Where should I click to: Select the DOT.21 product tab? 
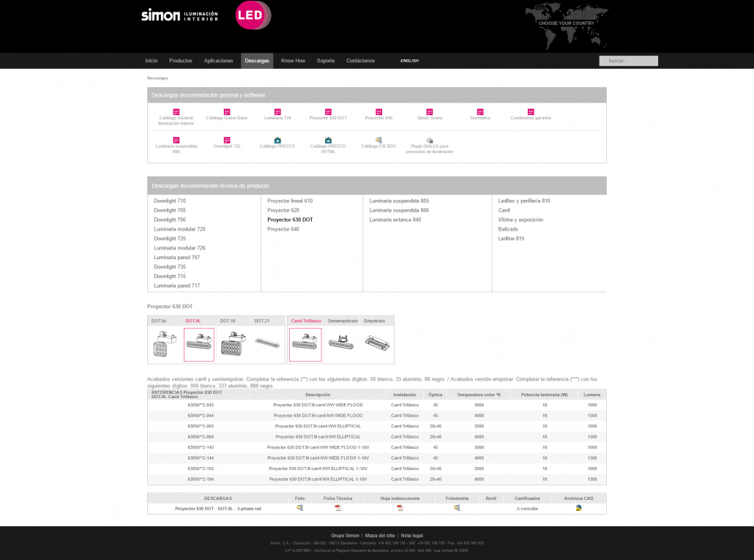(261, 321)
